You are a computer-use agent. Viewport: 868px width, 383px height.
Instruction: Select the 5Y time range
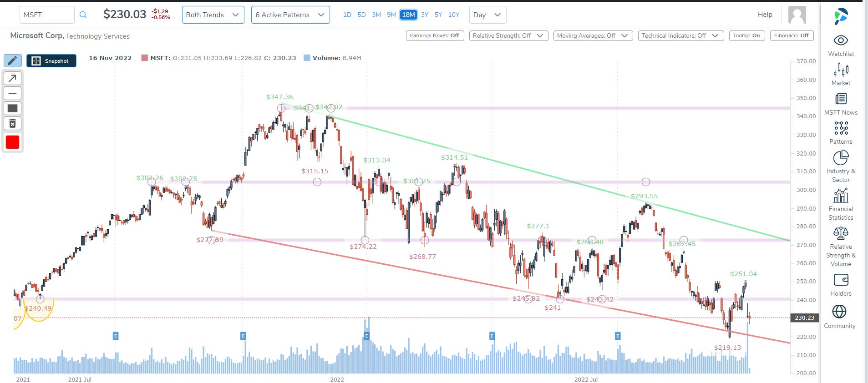point(438,15)
